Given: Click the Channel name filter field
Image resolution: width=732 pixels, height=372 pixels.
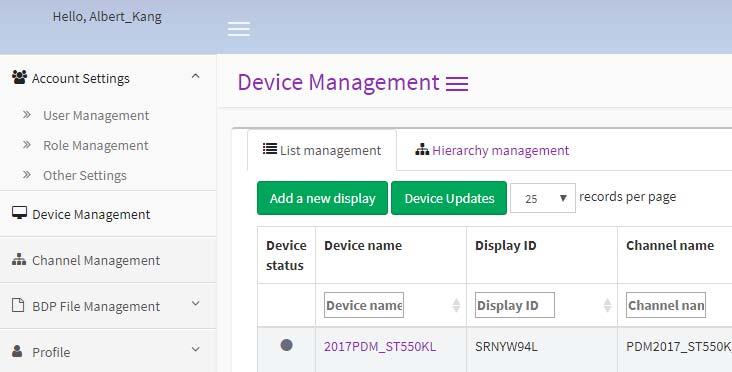Looking at the screenshot, I should [666, 305].
